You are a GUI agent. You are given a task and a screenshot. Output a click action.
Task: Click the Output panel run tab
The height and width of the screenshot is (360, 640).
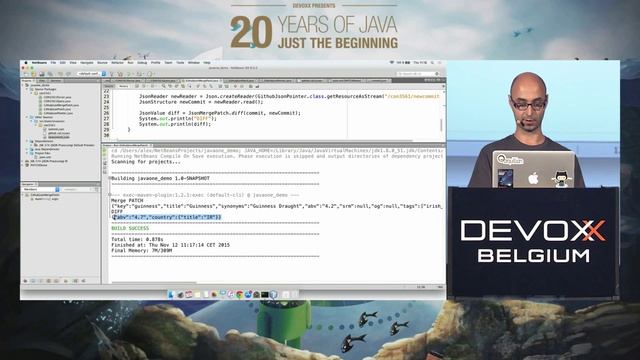[x=127, y=145]
